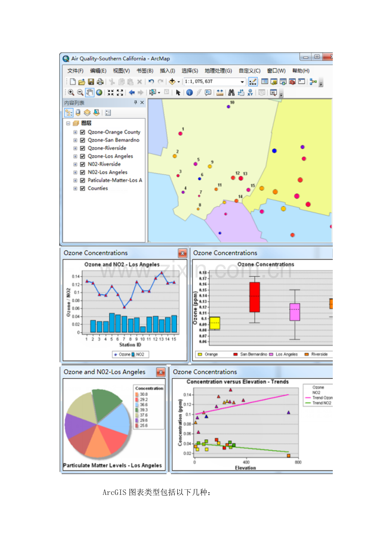Viewport: 392px width, 555px height.
Task: Open the Table of Contents window icon
Action: [x=264, y=81]
